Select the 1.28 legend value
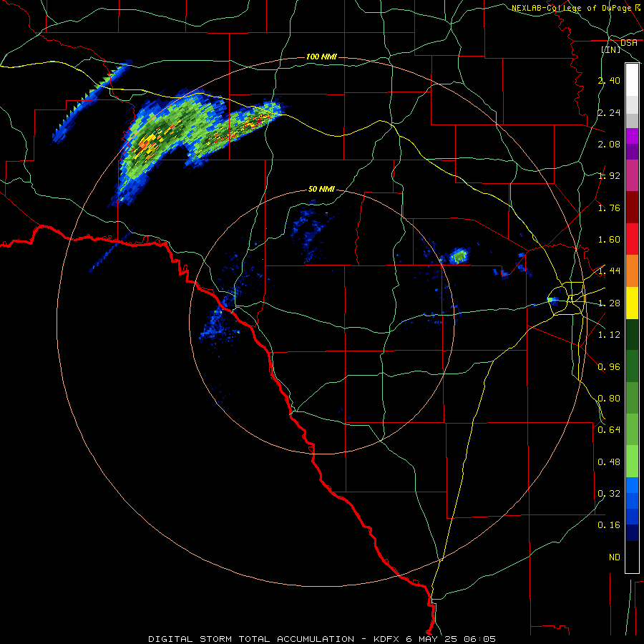The height and width of the screenshot is (644, 644). pyautogui.click(x=609, y=303)
